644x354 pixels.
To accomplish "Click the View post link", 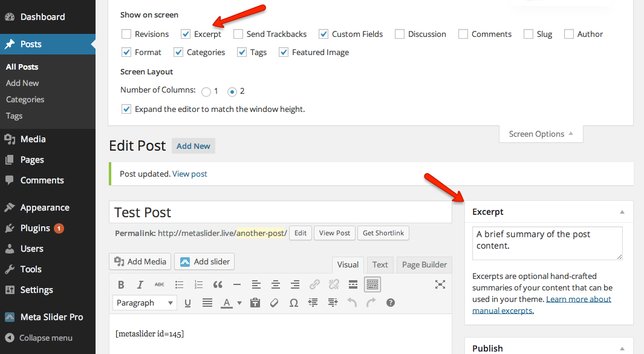I will (x=189, y=174).
